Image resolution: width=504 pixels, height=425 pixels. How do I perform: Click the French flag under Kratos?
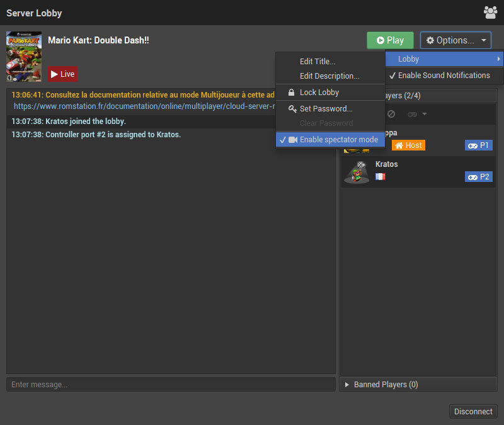[x=380, y=177]
